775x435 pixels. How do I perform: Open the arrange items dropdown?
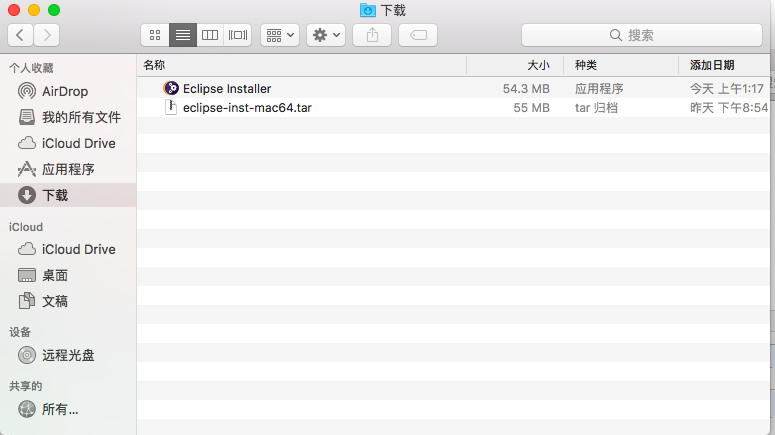tap(280, 35)
